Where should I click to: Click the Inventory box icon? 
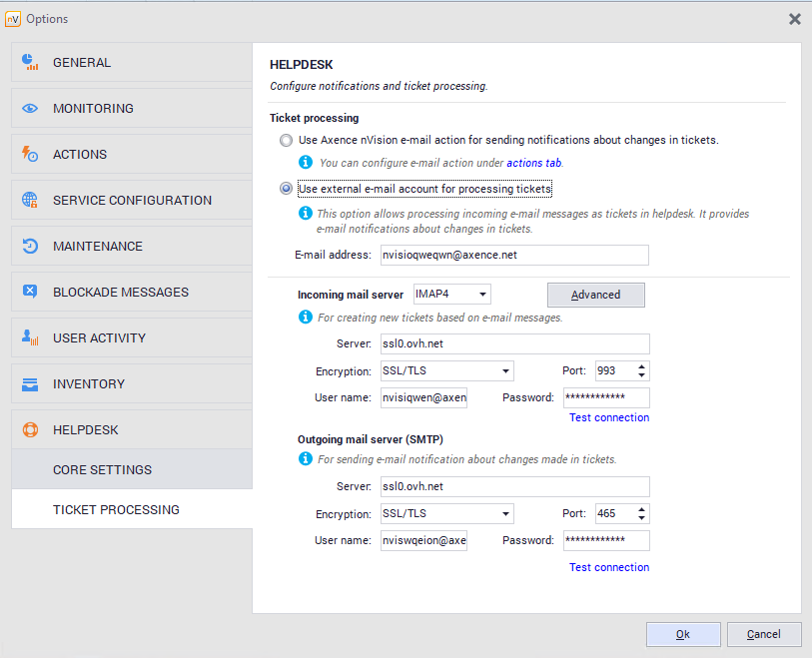30,384
